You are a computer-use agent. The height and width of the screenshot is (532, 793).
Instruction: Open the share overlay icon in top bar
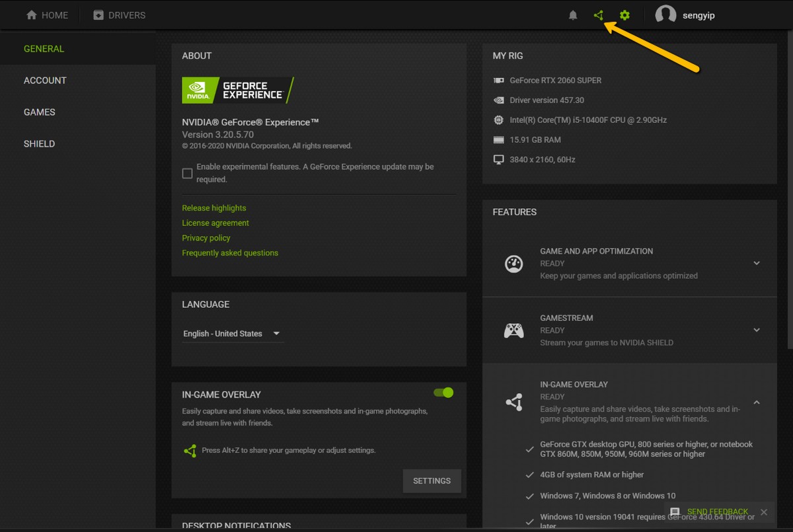(x=599, y=15)
